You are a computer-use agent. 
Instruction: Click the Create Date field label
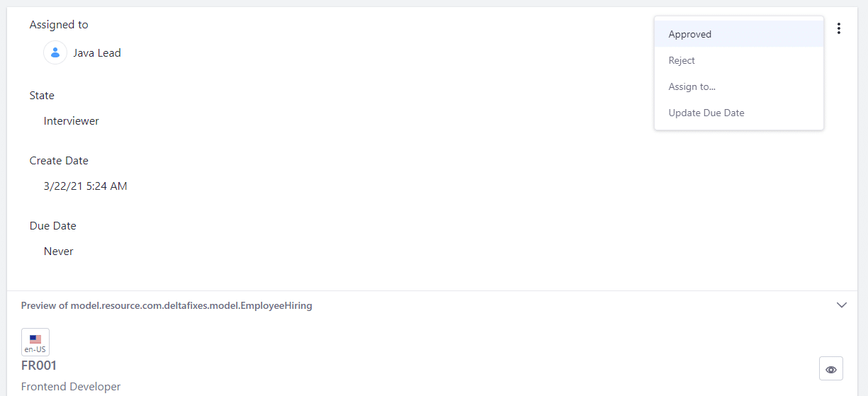pyautogui.click(x=59, y=161)
